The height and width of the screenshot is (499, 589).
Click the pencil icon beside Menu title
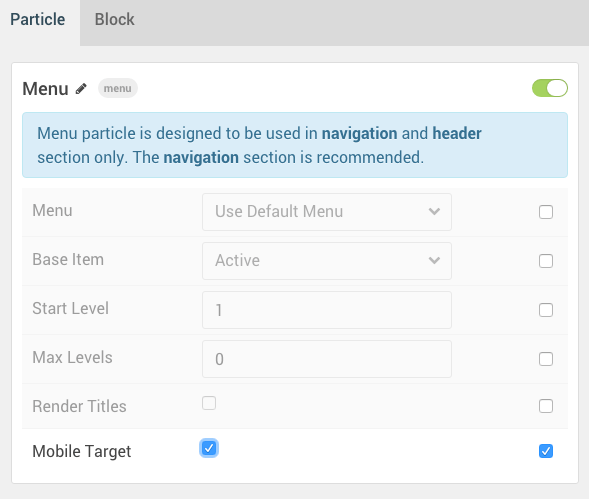point(81,89)
